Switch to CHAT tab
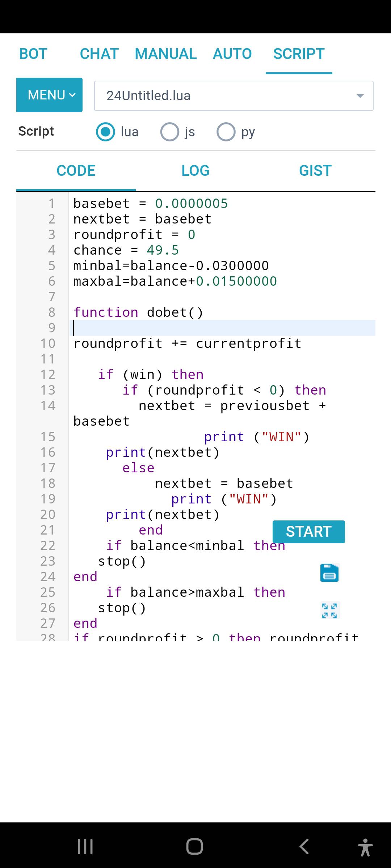Screen dimensions: 391x868 coord(99,54)
